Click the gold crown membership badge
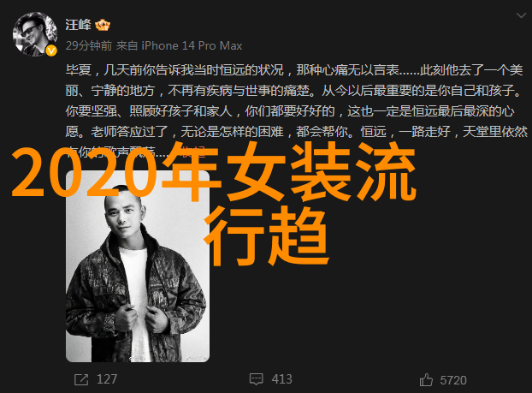532x393 pixels. (103, 25)
